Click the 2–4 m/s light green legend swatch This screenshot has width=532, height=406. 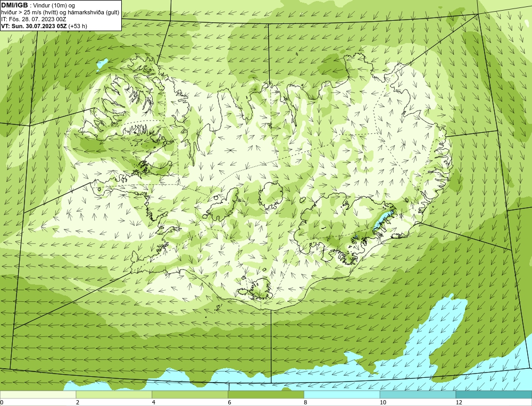(x=114, y=394)
